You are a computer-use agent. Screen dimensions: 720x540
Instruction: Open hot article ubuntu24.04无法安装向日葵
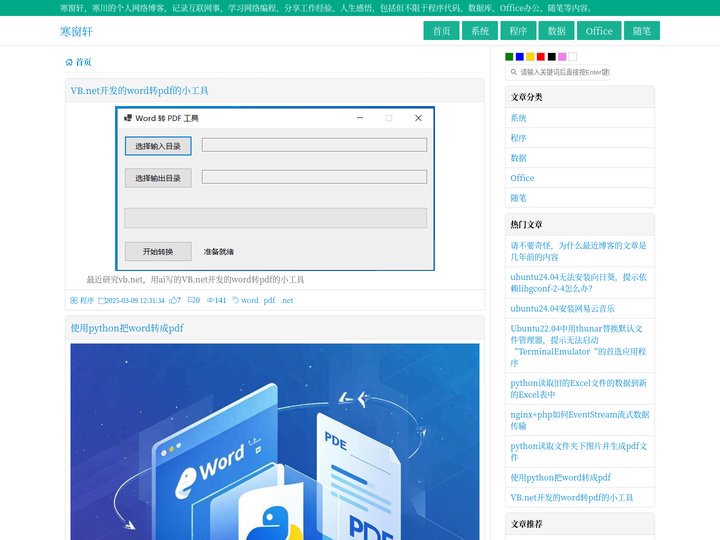click(579, 283)
